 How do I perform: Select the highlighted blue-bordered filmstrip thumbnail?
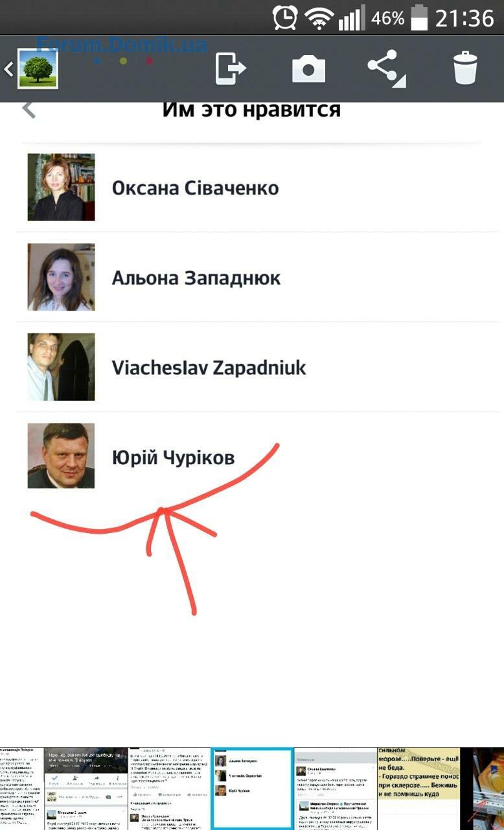[x=252, y=788]
